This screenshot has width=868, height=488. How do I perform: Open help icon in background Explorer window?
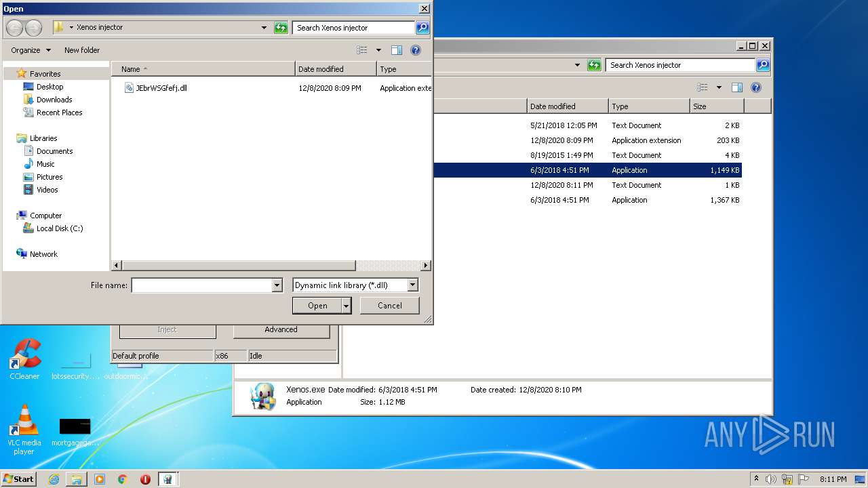click(x=756, y=87)
